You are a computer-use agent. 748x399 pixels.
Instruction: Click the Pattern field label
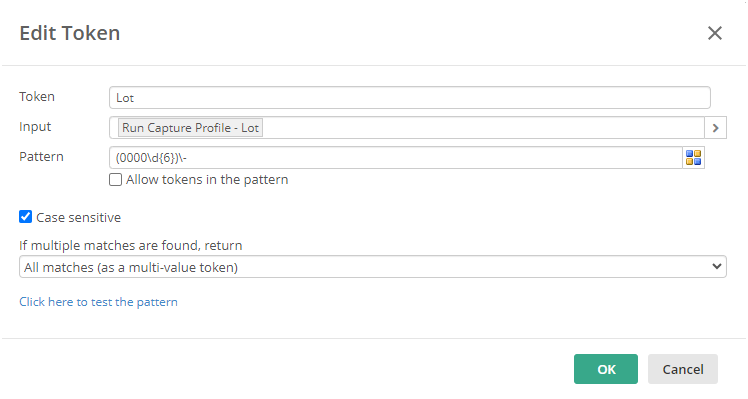coord(41,157)
